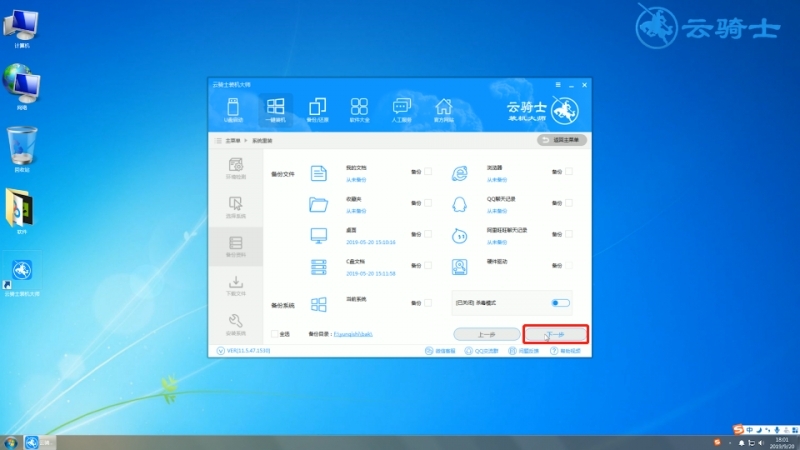Click the 上一步 previous step button
Image resolution: width=800 pixels, height=450 pixels.
(487, 334)
